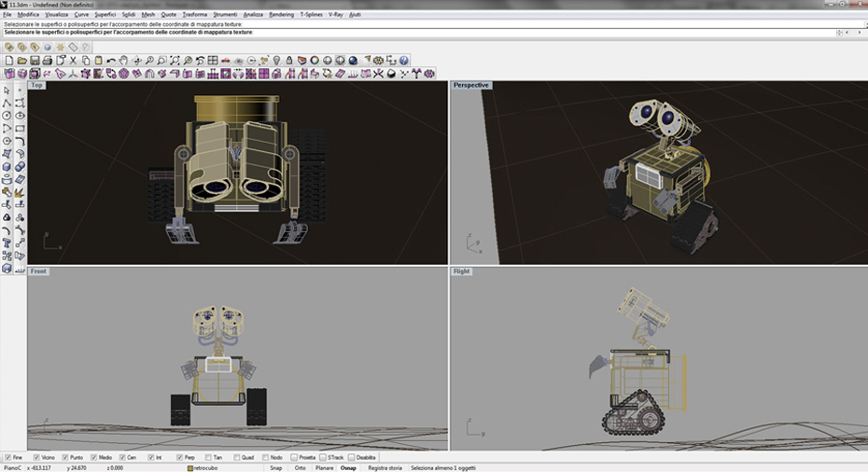868x472 pixels.
Task: Open options with the gear icon
Action: coord(378,61)
